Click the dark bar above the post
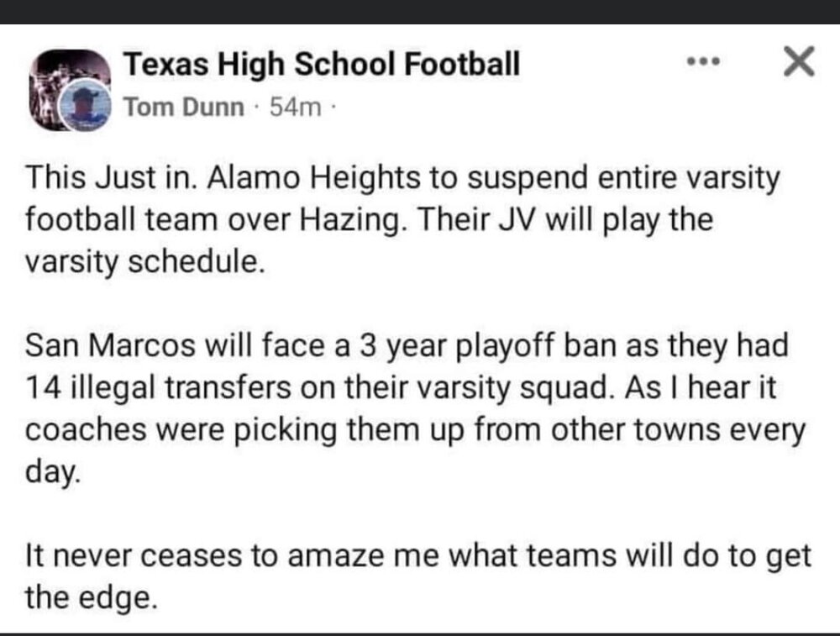The image size is (840, 636). [x=420, y=11]
